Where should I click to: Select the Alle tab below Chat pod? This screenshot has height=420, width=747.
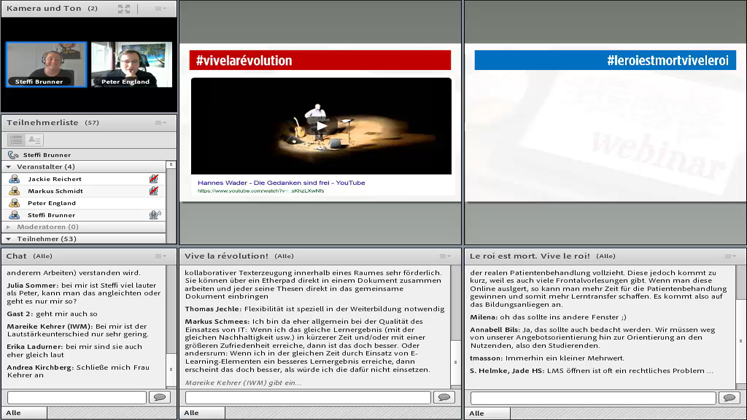pos(12,412)
